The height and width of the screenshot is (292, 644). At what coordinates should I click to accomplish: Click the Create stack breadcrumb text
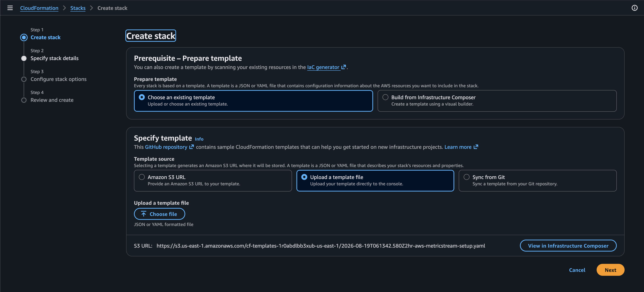tap(112, 8)
